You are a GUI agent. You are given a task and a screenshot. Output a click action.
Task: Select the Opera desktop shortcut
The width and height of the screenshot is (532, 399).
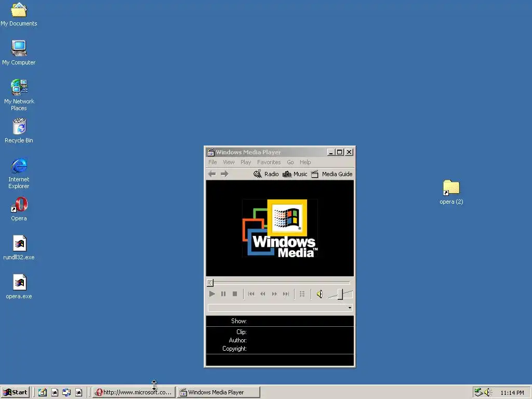[19, 209]
